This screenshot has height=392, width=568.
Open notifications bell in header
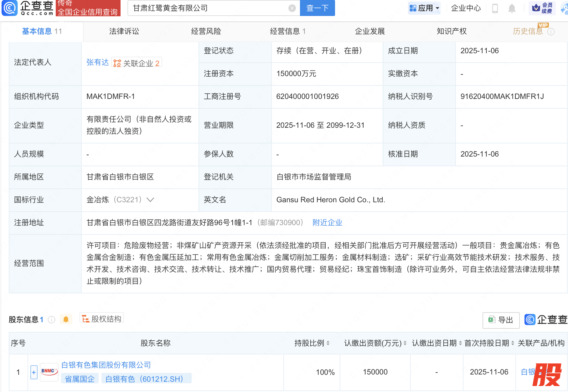click(512, 8)
